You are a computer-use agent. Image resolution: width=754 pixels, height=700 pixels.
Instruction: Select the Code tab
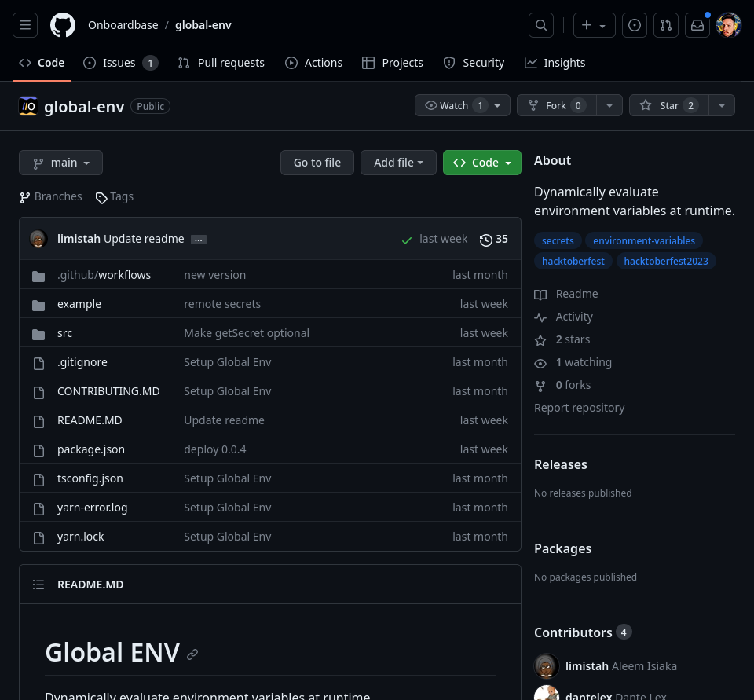click(x=42, y=63)
